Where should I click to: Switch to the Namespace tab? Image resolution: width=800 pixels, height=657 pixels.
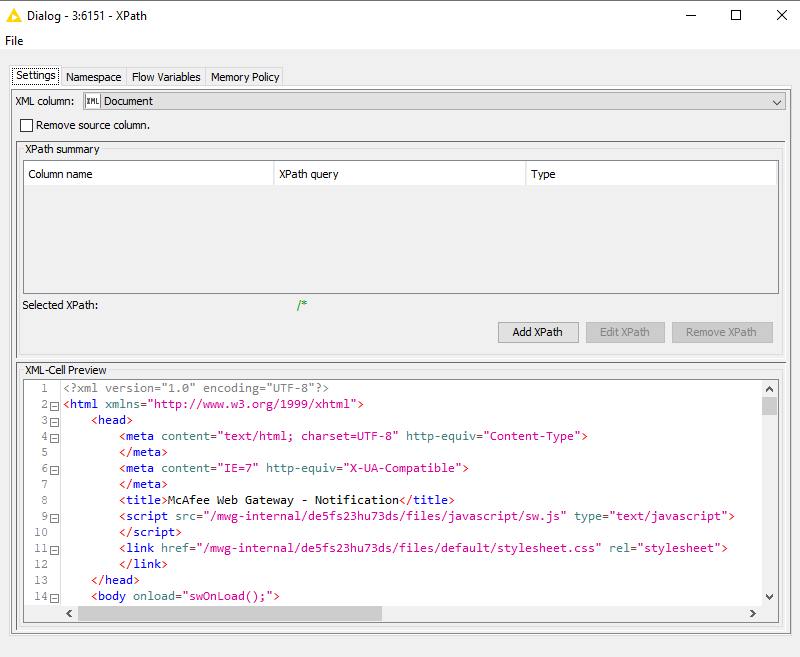click(93, 77)
